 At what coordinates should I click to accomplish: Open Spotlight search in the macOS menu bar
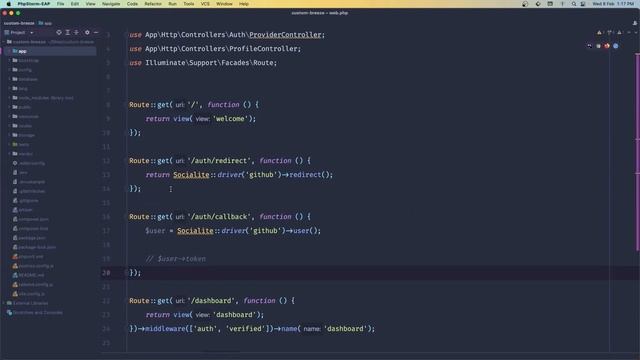coord(574,4)
